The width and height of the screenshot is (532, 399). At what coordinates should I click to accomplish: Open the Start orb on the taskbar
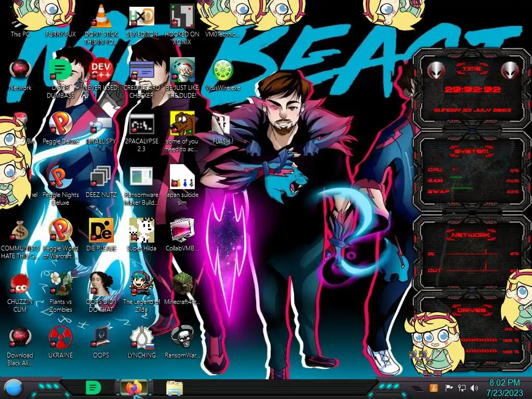click(14, 388)
